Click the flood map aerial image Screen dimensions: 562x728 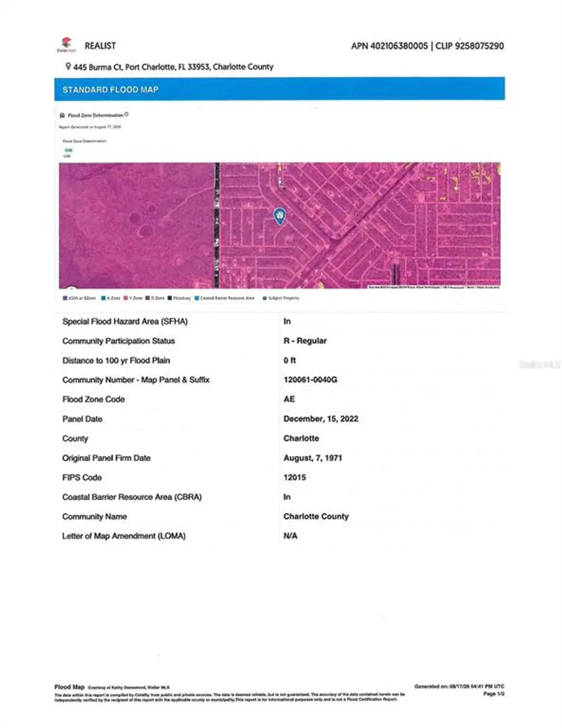click(280, 225)
